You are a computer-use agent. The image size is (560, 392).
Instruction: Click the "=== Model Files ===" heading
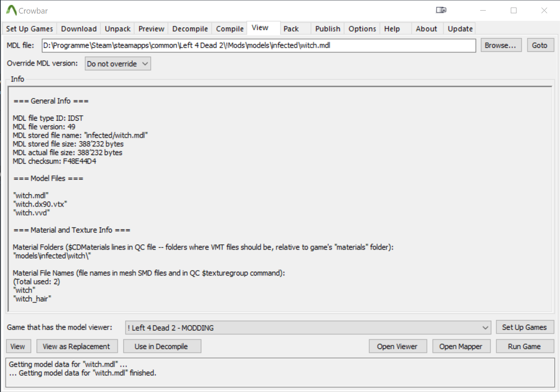coord(48,178)
